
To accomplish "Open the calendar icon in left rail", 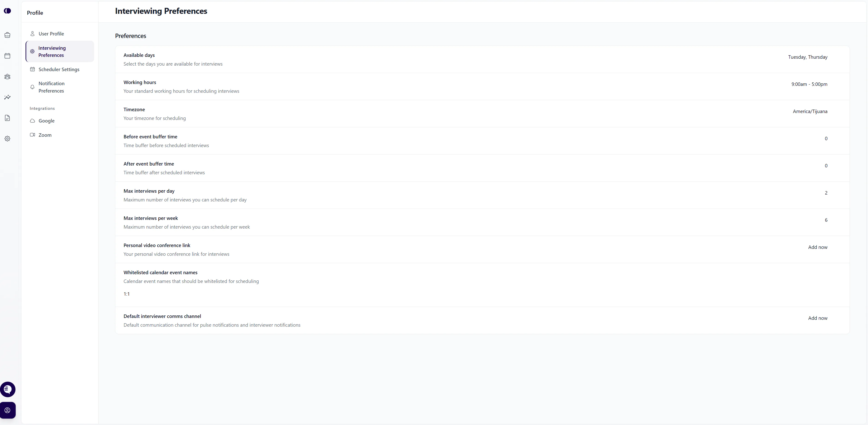I will (7, 56).
